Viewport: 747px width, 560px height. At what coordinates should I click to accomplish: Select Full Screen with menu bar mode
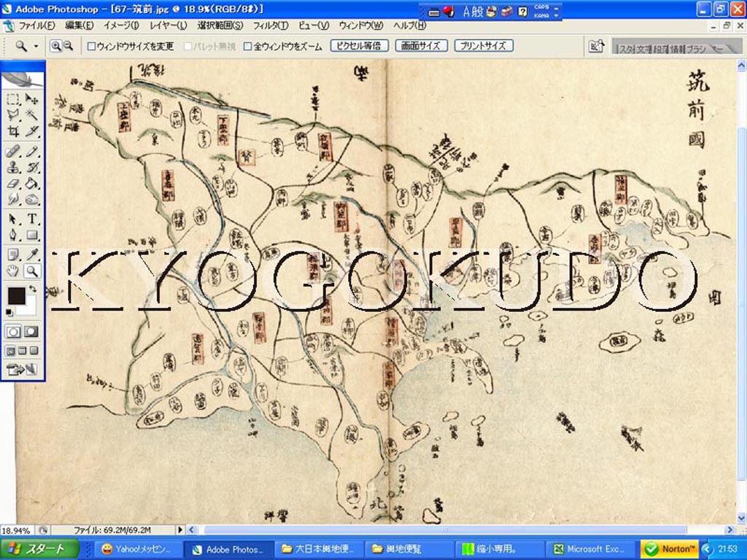[x=22, y=351]
